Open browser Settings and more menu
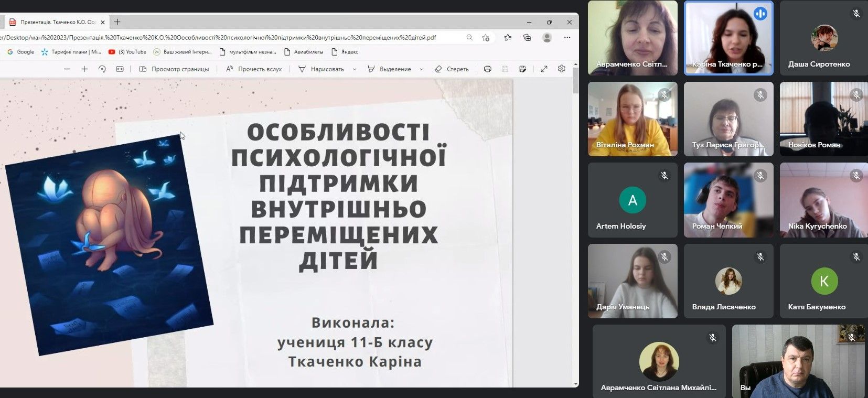This screenshot has height=398, width=868. pyautogui.click(x=567, y=37)
